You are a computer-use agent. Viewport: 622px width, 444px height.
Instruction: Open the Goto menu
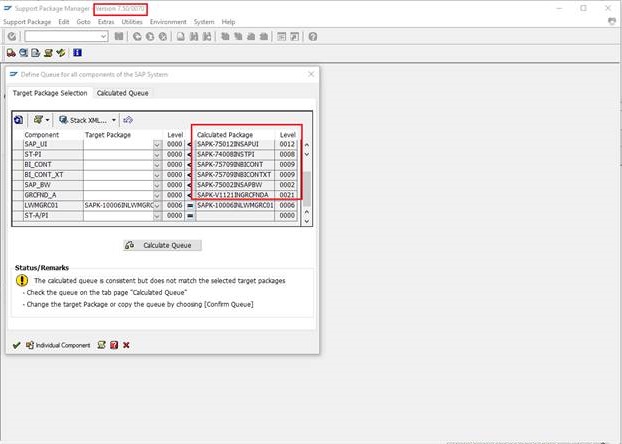point(83,22)
